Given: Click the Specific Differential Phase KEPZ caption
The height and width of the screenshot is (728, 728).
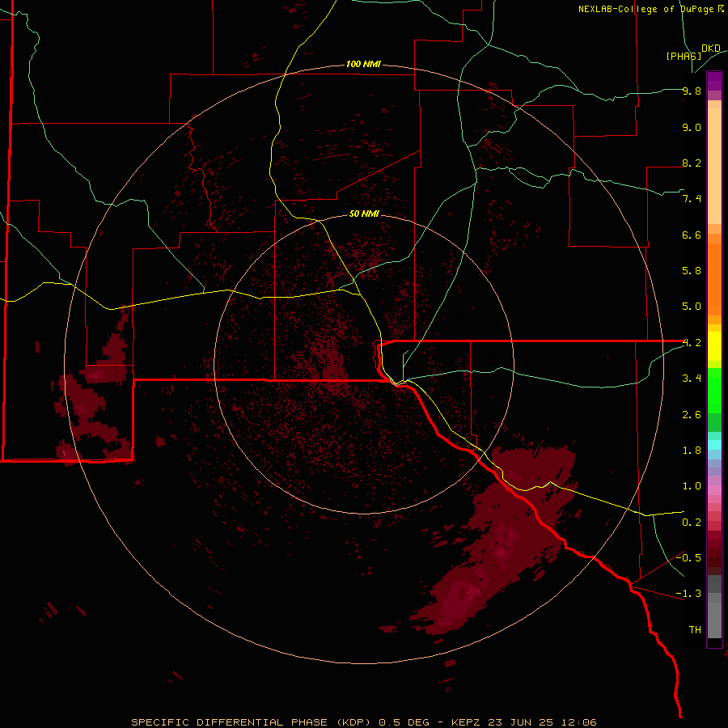Looking at the screenshot, I should pos(364,722).
